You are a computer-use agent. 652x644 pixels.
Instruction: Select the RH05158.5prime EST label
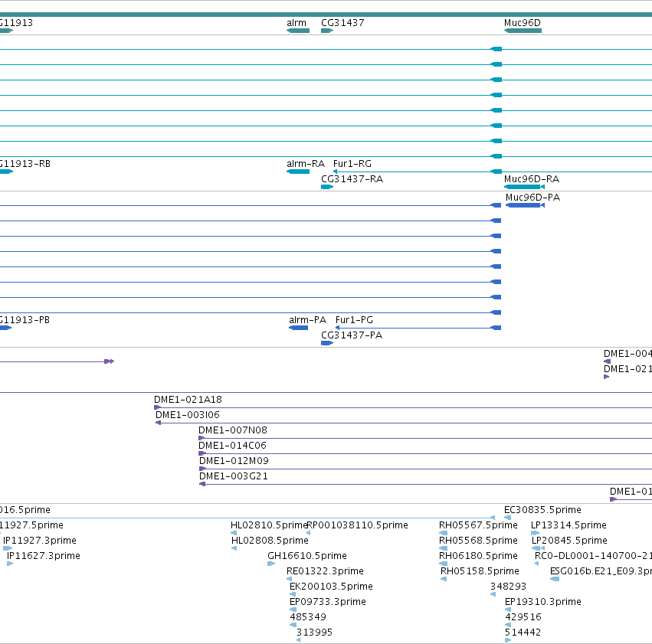[480, 572]
